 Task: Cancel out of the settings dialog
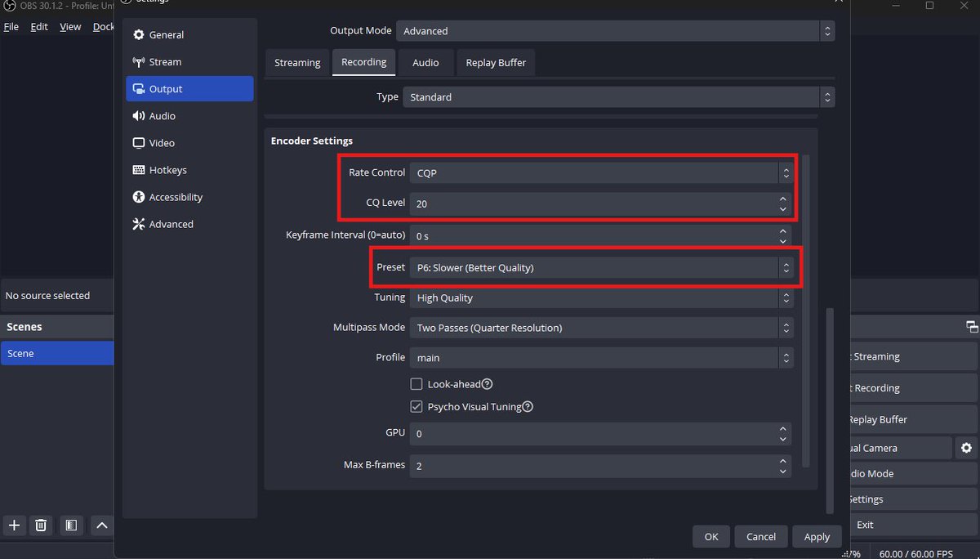point(760,536)
